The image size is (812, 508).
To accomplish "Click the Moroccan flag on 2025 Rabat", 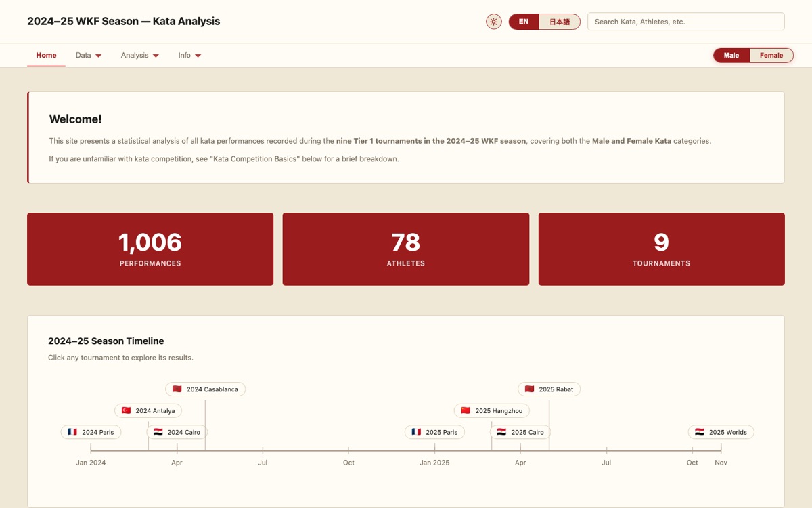I will [530, 389].
